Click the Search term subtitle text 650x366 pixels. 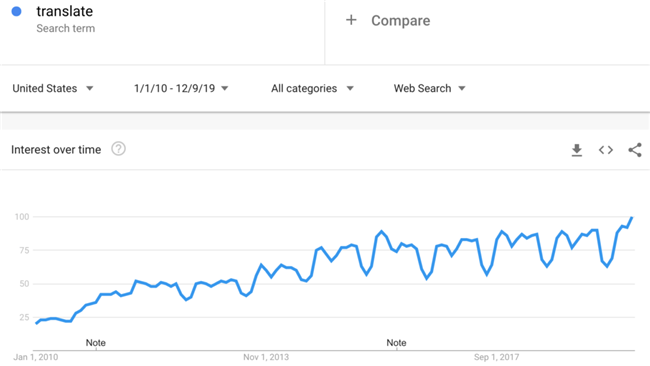65,28
